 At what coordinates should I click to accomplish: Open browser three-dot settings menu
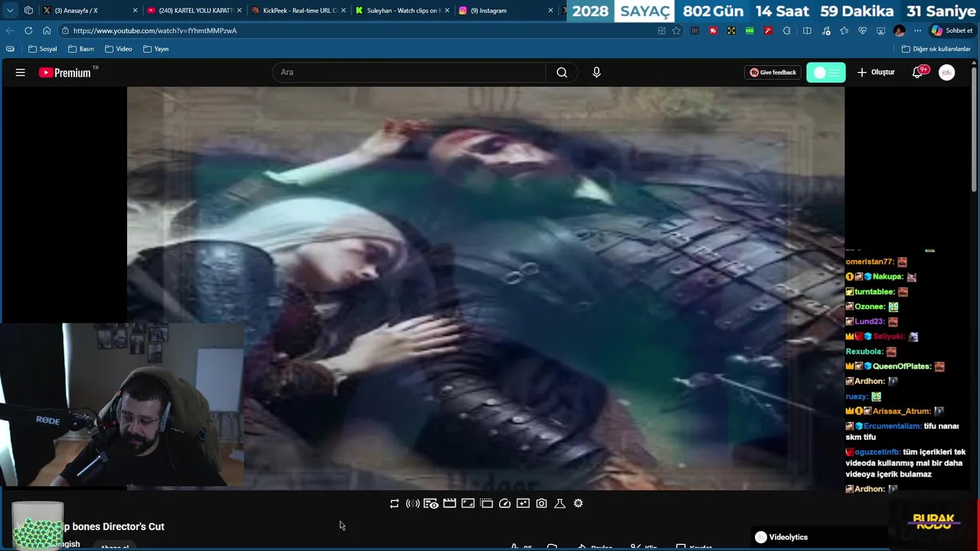917,31
